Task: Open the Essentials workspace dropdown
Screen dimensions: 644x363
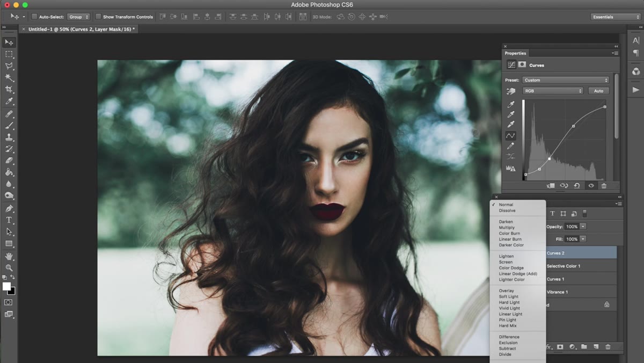Action: [615, 17]
